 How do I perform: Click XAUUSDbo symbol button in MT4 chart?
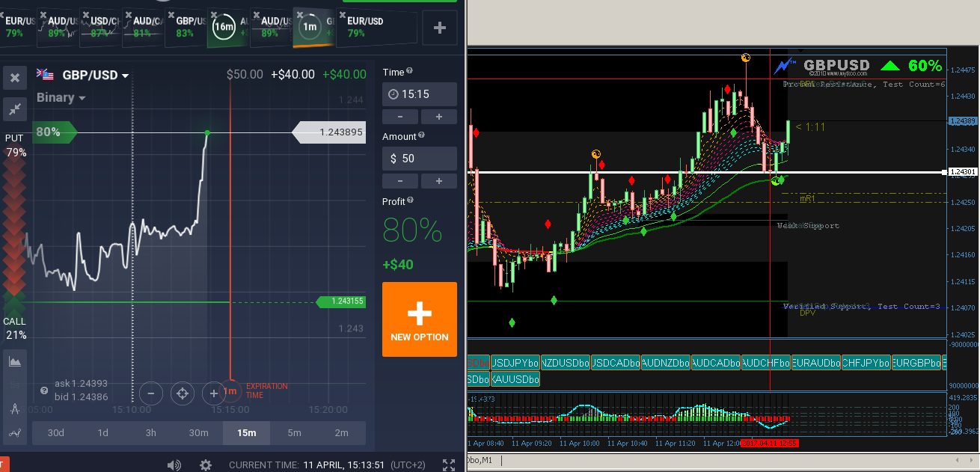(x=515, y=379)
